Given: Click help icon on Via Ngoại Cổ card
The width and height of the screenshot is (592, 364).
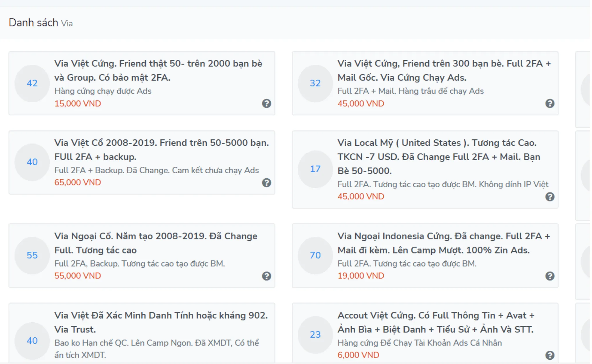Looking at the screenshot, I should [266, 276].
